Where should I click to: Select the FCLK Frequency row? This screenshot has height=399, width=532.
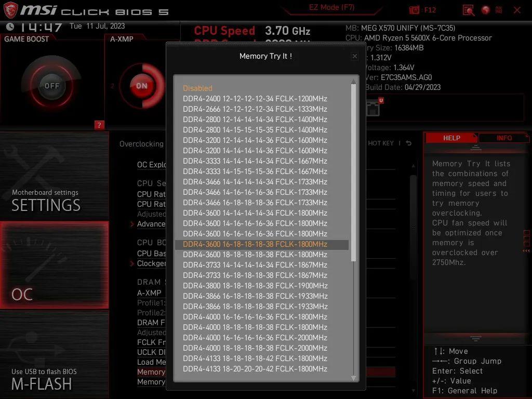(x=151, y=342)
